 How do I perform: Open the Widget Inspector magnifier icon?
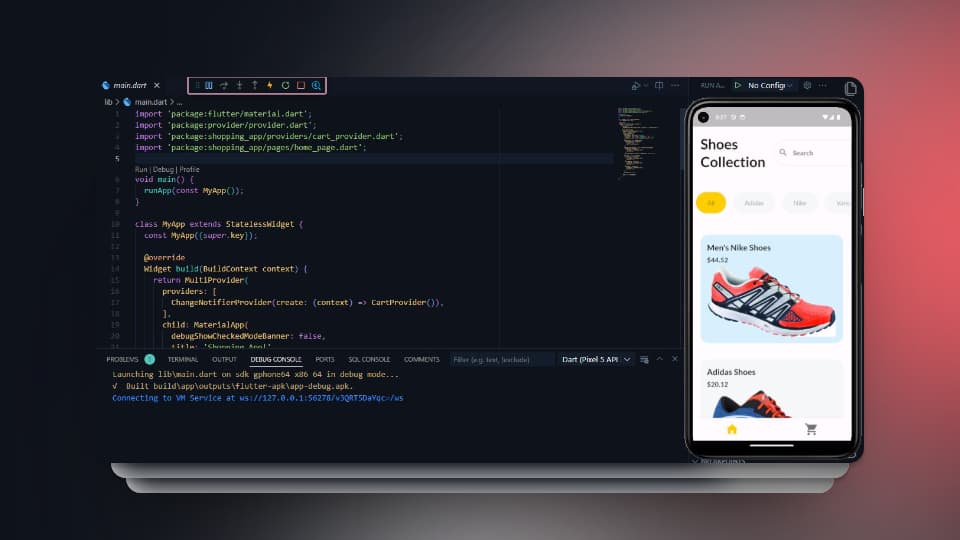(x=317, y=86)
